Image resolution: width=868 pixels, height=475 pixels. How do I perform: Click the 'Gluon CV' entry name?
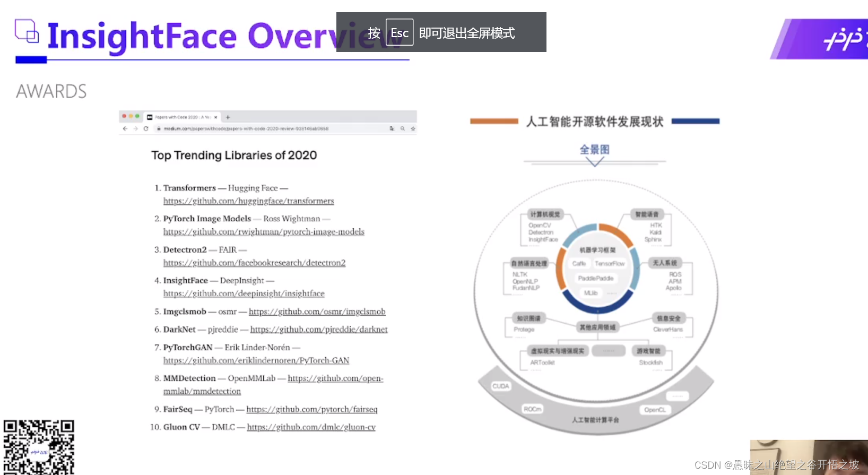pyautogui.click(x=181, y=427)
